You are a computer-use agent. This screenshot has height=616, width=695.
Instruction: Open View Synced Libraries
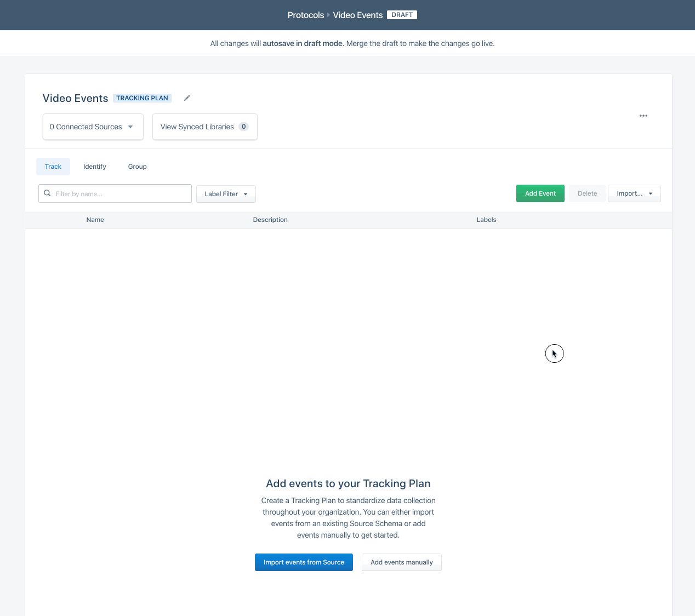click(197, 127)
